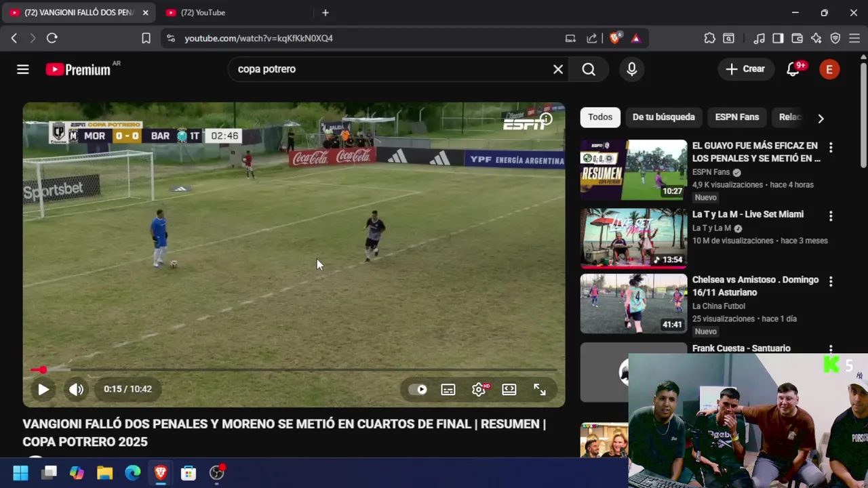Screen dimensions: 868x488
Task: Open La T y La M Live Set thumbnail
Action: (633, 239)
